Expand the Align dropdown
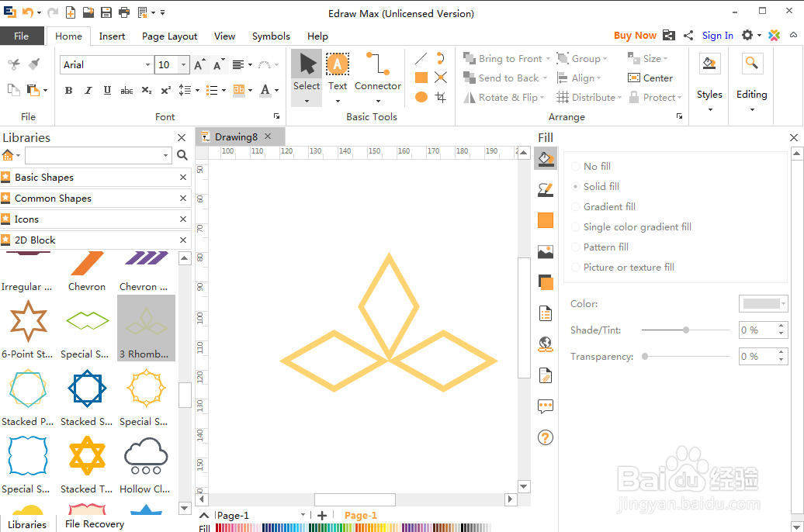This screenshot has height=532, width=804. 598,78
